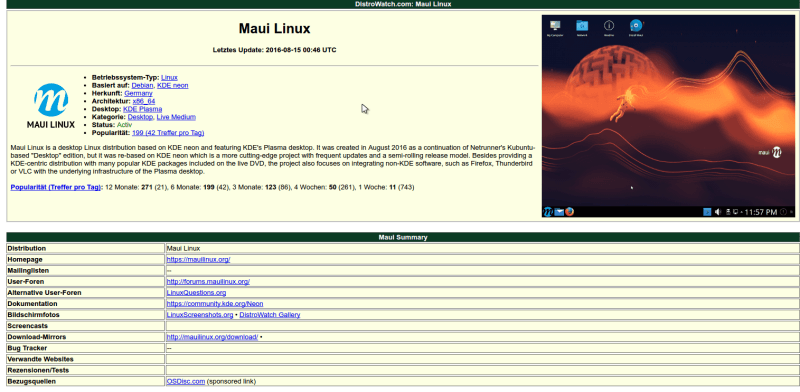Click the 199 (42 Treffer pro Tag) link
The width and height of the screenshot is (800, 392).
[168, 133]
